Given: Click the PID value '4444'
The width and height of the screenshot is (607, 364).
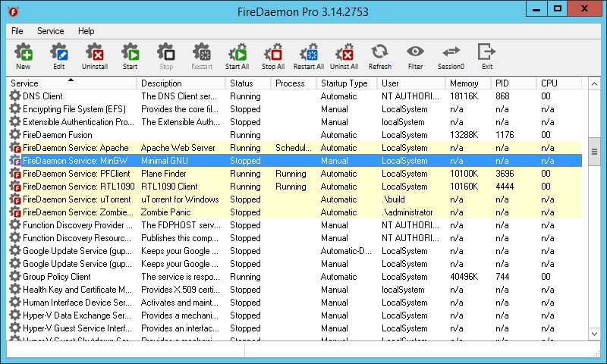Looking at the screenshot, I should 505,187.
